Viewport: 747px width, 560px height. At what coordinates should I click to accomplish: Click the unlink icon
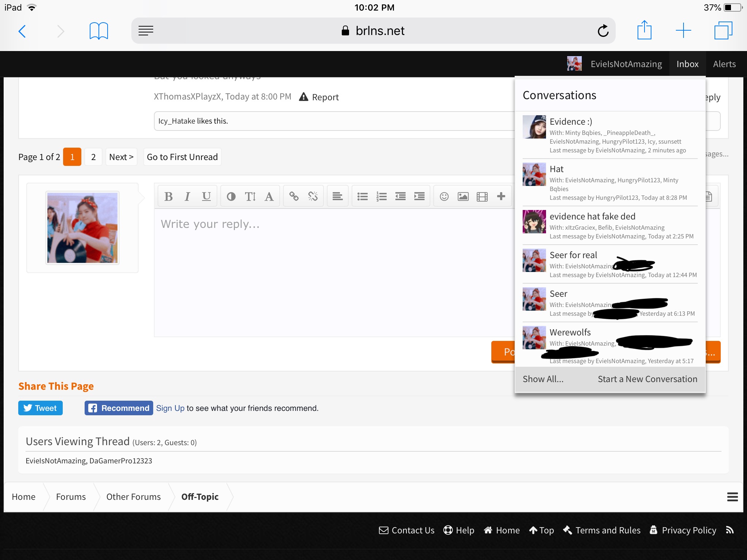[313, 197]
